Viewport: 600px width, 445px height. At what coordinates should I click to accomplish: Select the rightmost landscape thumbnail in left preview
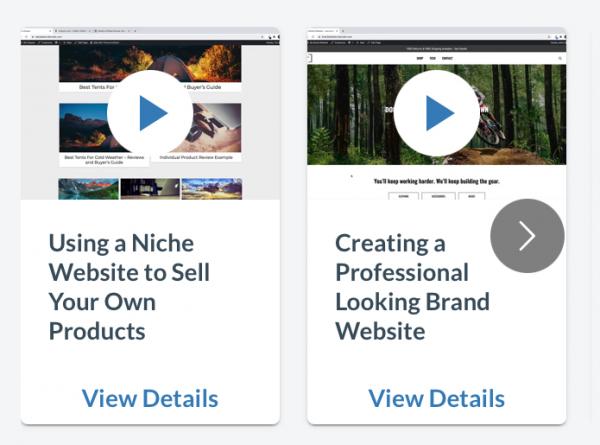212,189
